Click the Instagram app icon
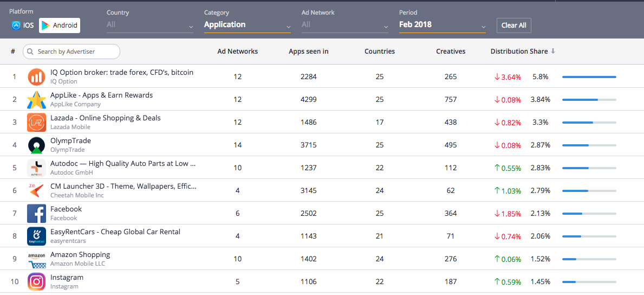Image resolution: width=644 pixels, height=295 pixels. tap(36, 282)
